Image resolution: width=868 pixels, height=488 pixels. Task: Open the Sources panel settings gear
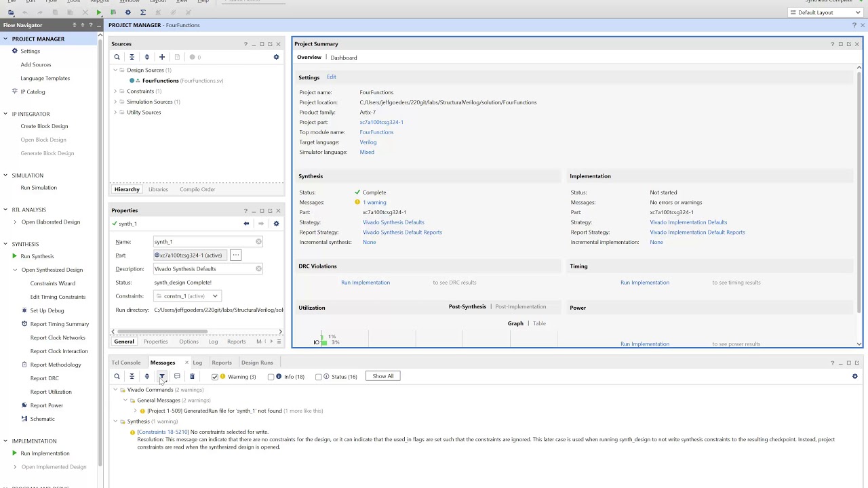click(276, 57)
